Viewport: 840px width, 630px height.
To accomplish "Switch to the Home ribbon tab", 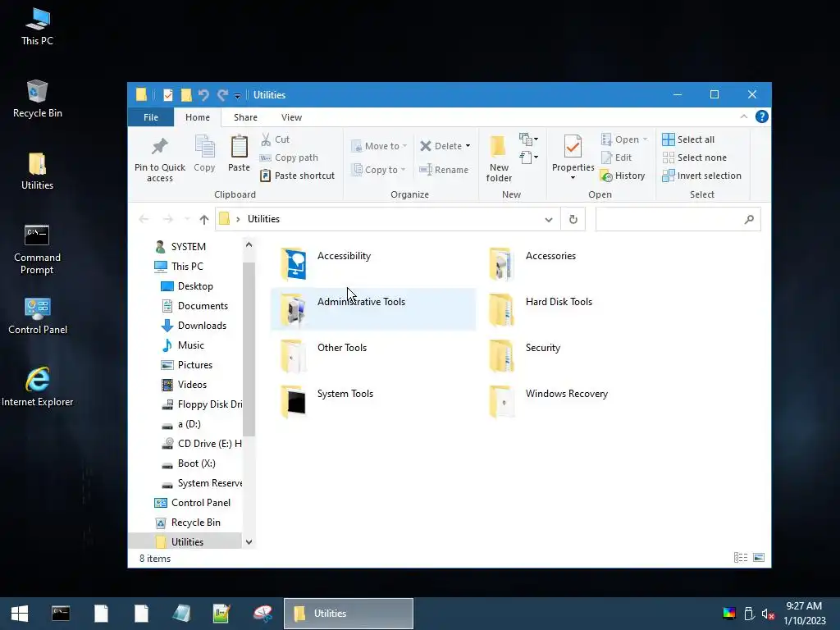I will [198, 117].
